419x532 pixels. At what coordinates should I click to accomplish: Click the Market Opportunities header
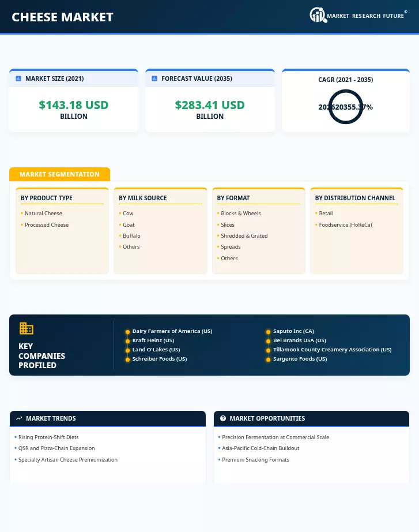312,419
